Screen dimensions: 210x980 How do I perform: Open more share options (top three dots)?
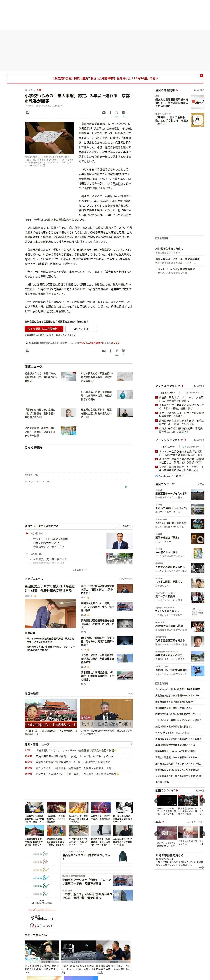coord(130,113)
